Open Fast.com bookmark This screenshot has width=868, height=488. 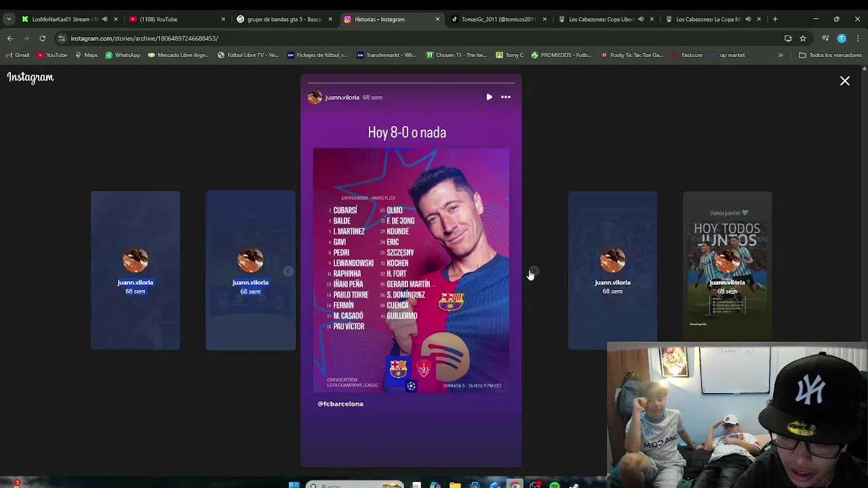pyautogui.click(x=687, y=55)
